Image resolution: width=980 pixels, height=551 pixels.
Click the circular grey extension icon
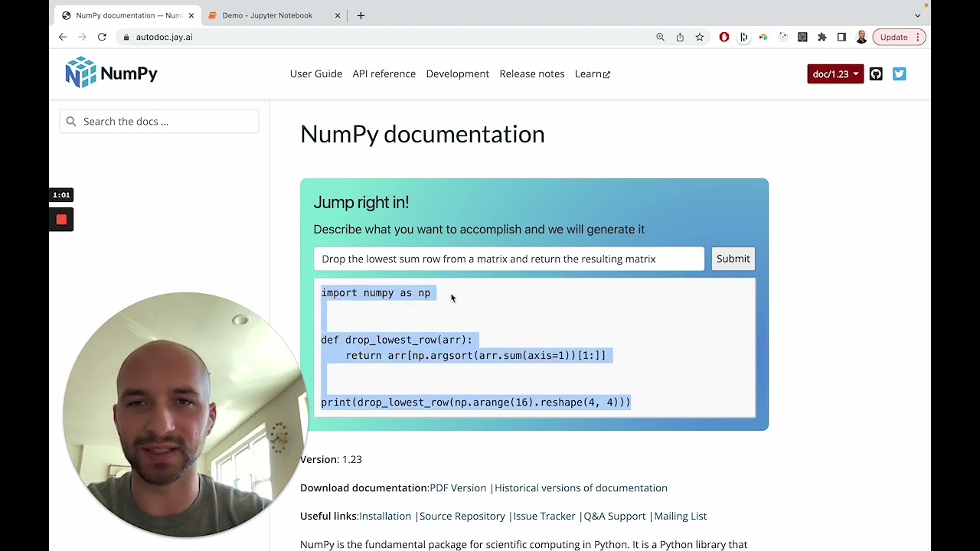click(x=782, y=37)
